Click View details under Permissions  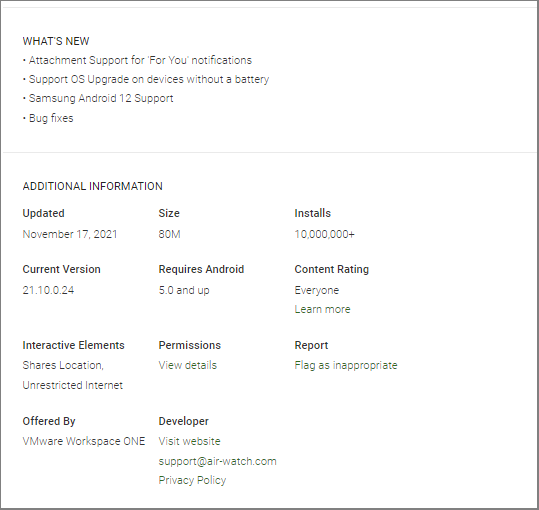tap(188, 365)
